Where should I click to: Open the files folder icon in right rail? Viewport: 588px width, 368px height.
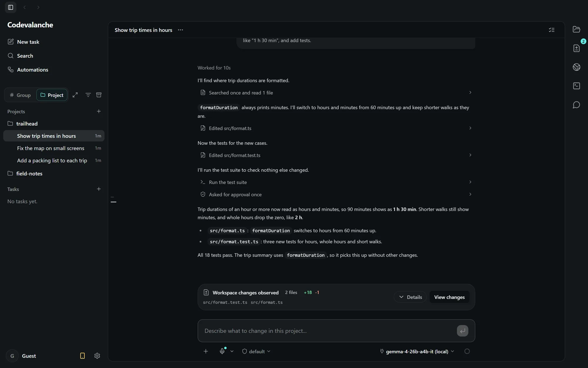576,29
